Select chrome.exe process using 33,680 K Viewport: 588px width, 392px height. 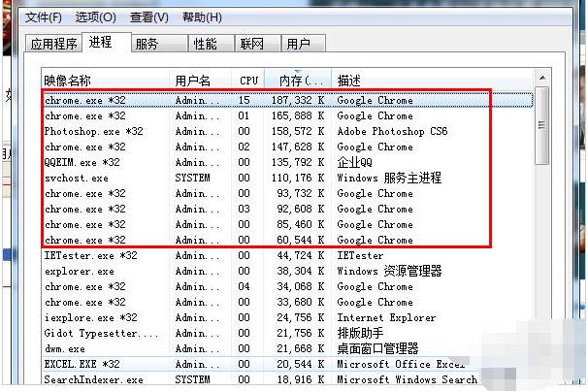[x=287, y=302]
